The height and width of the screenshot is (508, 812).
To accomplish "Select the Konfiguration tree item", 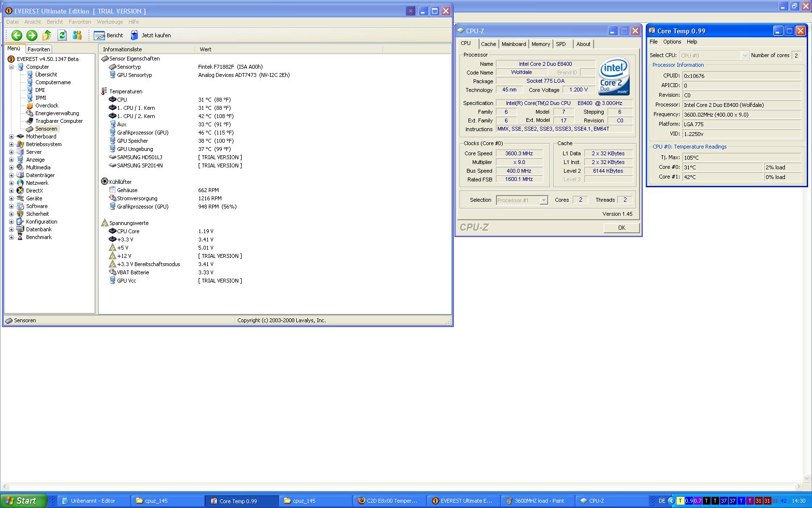I will point(42,222).
